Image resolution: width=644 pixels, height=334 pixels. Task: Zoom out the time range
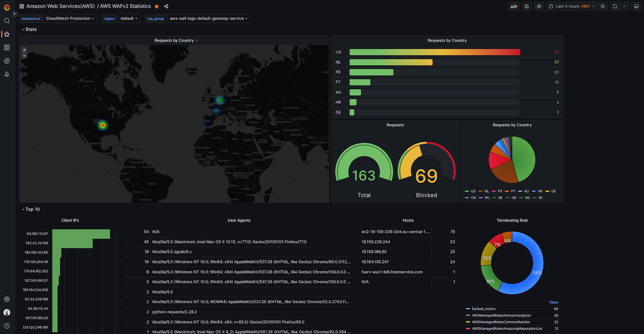point(603,6)
